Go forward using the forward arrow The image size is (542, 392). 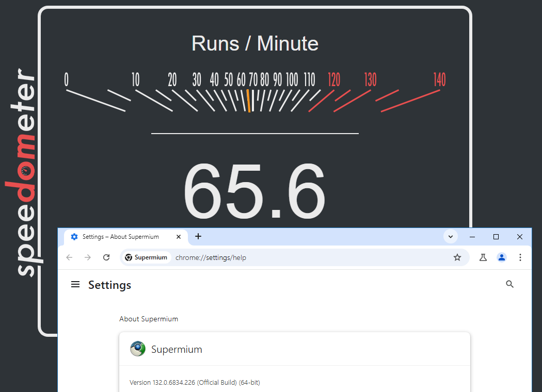(x=88, y=257)
